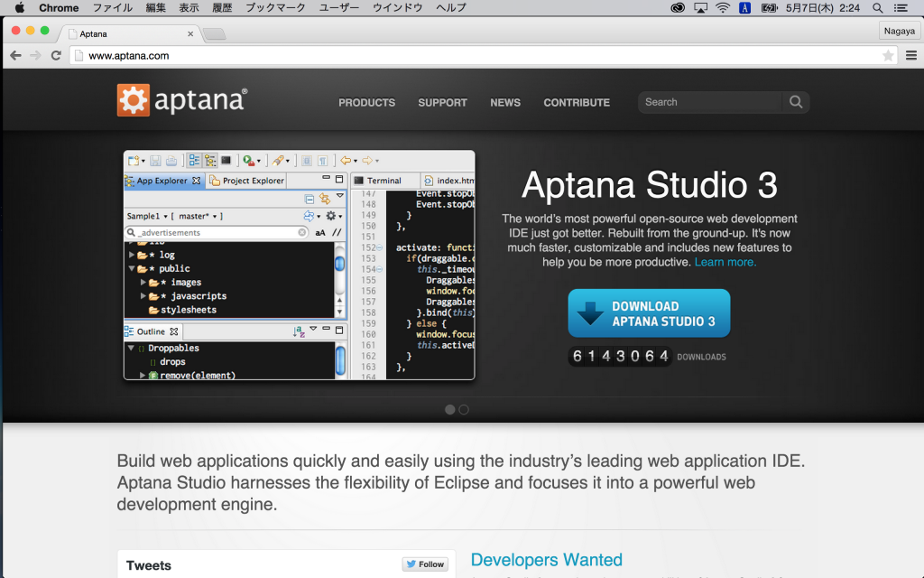
Task: Visit the CONTRIBUTE page
Action: [x=577, y=103]
